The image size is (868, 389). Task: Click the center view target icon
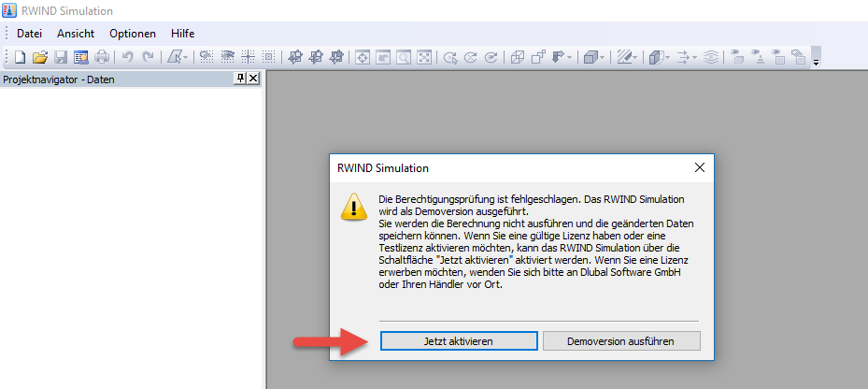pos(363,56)
